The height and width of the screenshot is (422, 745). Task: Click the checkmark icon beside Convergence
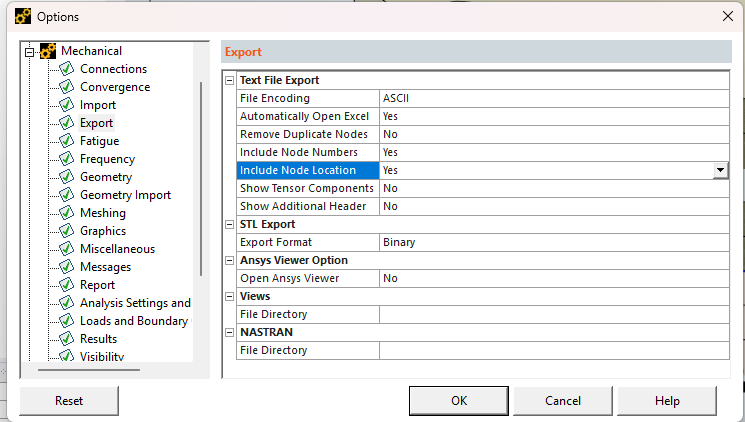click(x=67, y=87)
